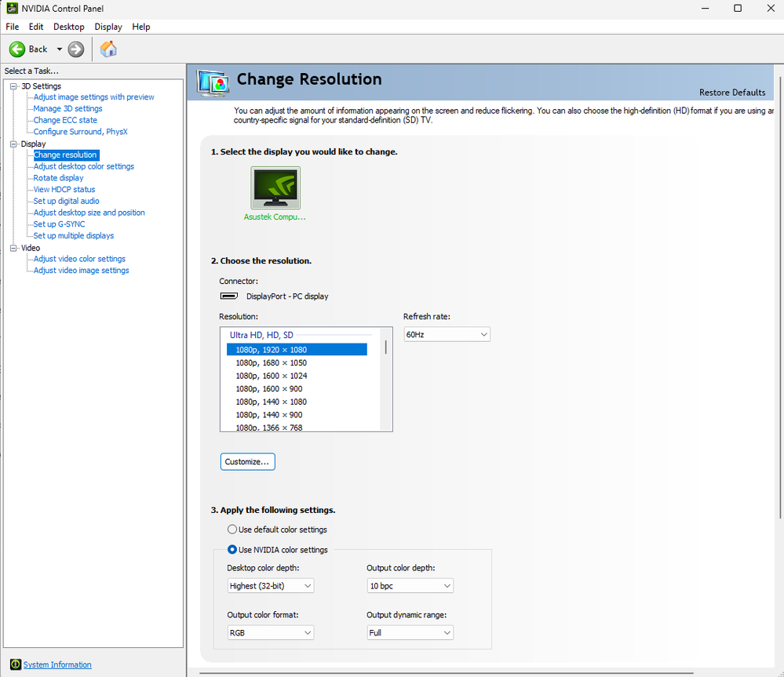The width and height of the screenshot is (784, 677).
Task: Open Change ECC state
Action: coord(65,120)
